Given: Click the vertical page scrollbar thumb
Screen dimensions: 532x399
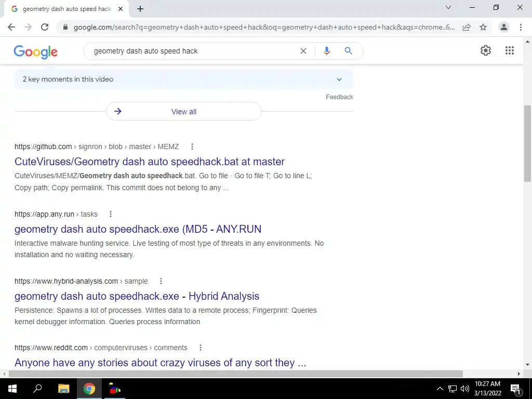Looking at the screenshot, I should [527, 144].
